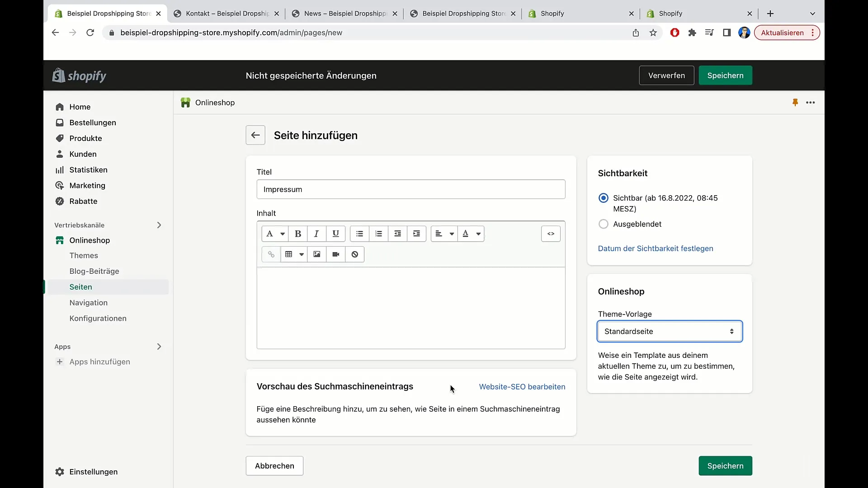Screen dimensions: 868x488
Task: Open the Seiten navigation menu item
Action: coord(80,286)
